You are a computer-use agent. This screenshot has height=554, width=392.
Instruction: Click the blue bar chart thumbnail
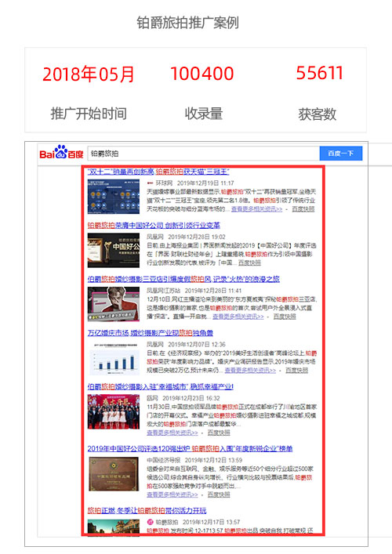114,357
